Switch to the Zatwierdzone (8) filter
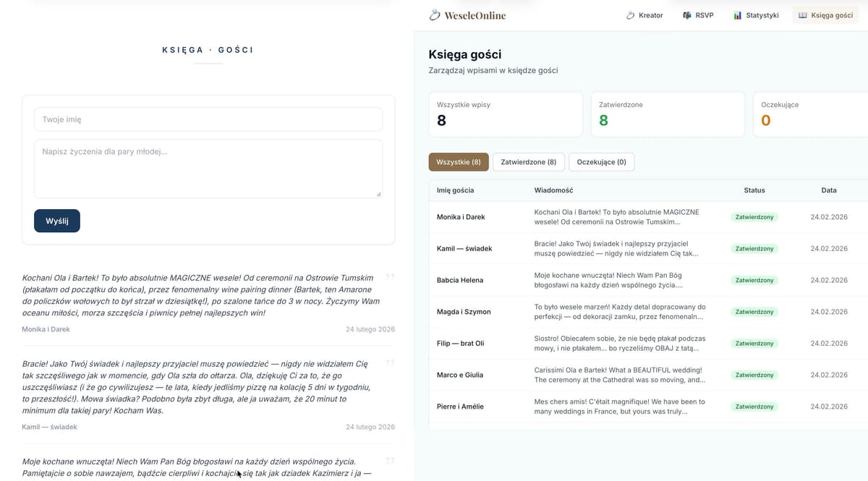868x481 pixels. (529, 162)
